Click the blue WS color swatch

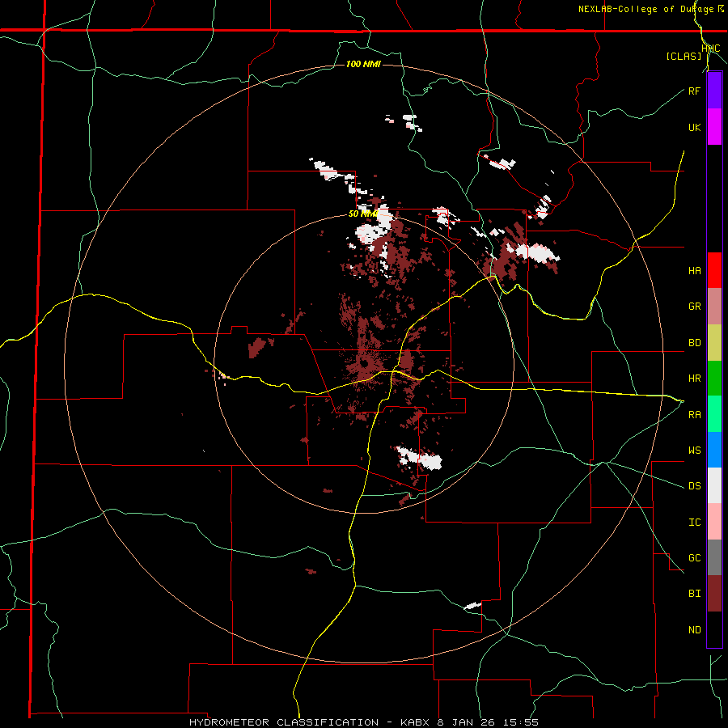pyautogui.click(x=714, y=450)
